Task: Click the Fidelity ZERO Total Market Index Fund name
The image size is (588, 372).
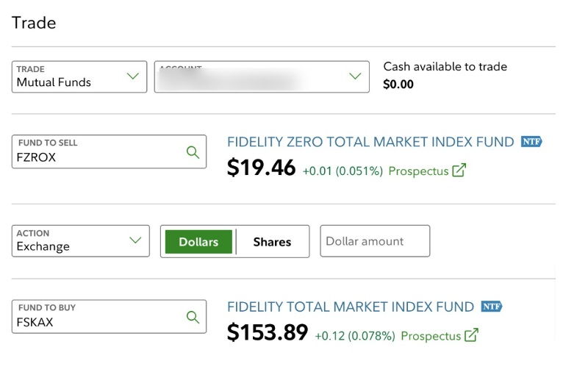Action: pyautogui.click(x=370, y=142)
